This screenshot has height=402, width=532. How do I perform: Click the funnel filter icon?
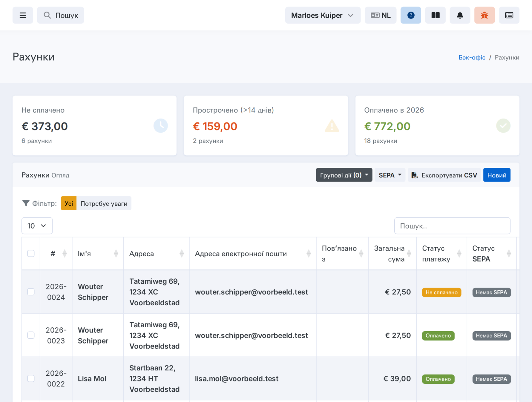(x=26, y=203)
